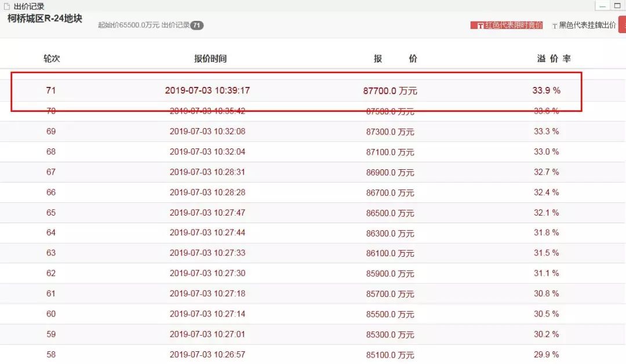The image size is (626, 364).
Task: Select the highlighted round 71 row
Action: pyautogui.click(x=296, y=91)
